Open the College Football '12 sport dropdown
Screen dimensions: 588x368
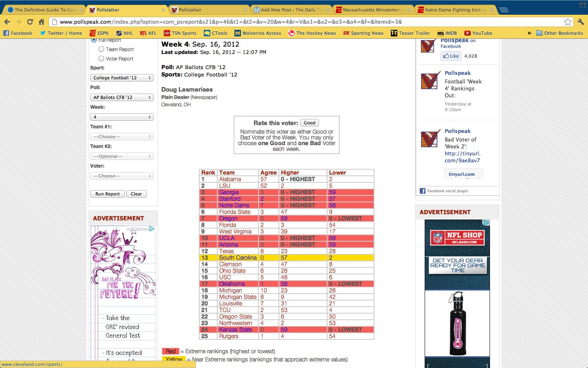click(x=122, y=78)
